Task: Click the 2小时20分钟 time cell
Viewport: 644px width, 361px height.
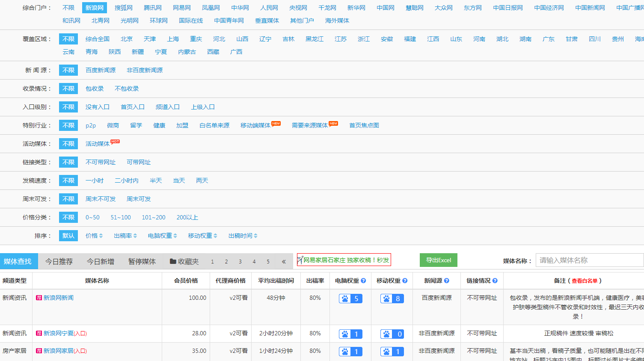Action: click(x=276, y=333)
